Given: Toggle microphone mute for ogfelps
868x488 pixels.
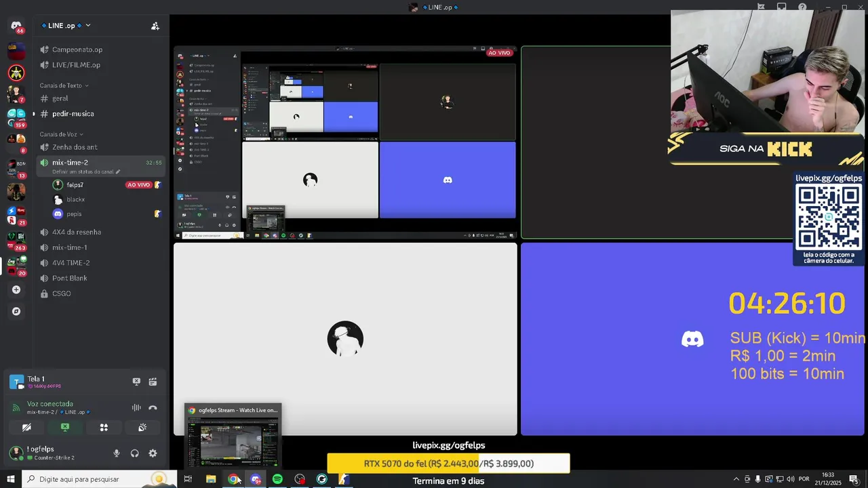Looking at the screenshot, I should pyautogui.click(x=117, y=453).
